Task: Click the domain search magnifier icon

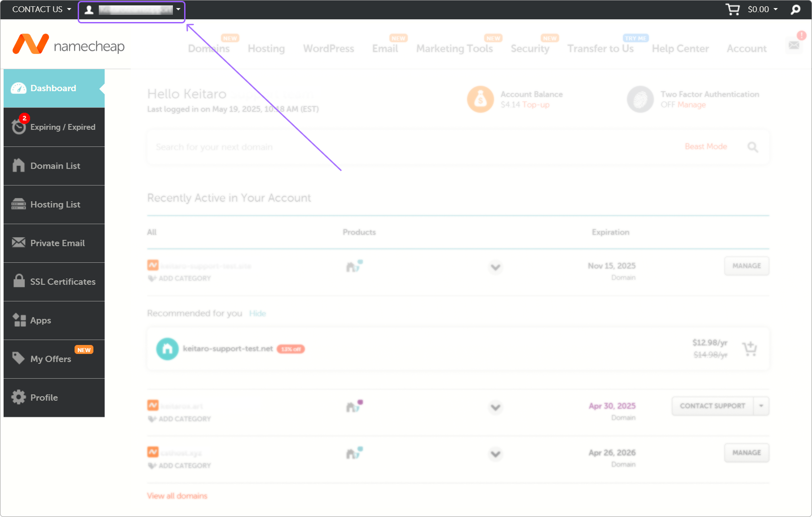Action: (x=753, y=147)
